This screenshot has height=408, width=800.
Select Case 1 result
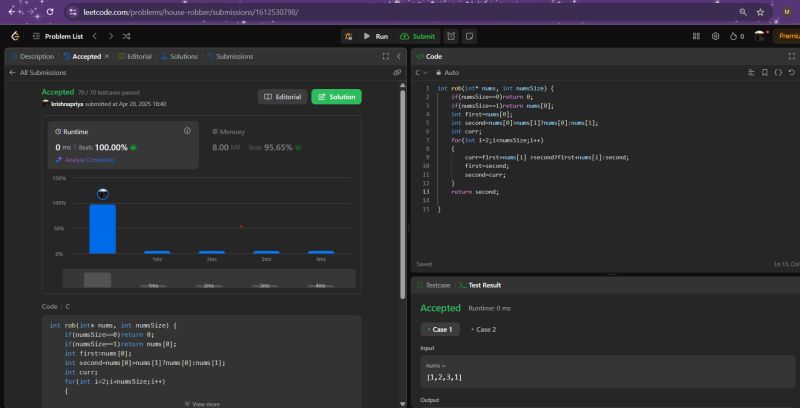click(440, 329)
